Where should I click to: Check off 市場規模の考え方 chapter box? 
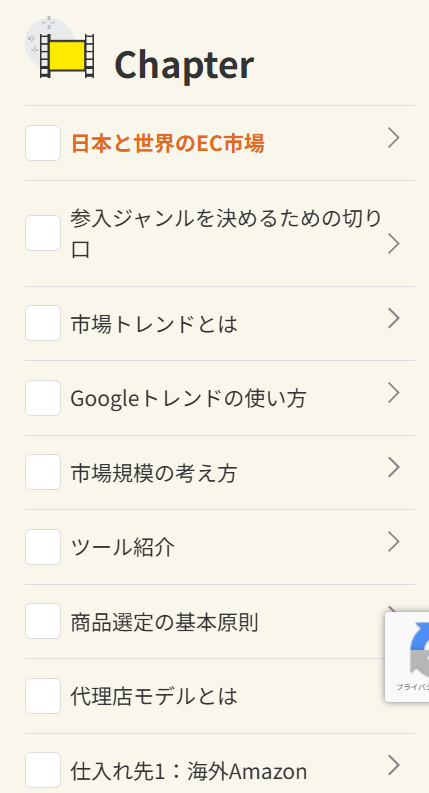click(x=43, y=472)
